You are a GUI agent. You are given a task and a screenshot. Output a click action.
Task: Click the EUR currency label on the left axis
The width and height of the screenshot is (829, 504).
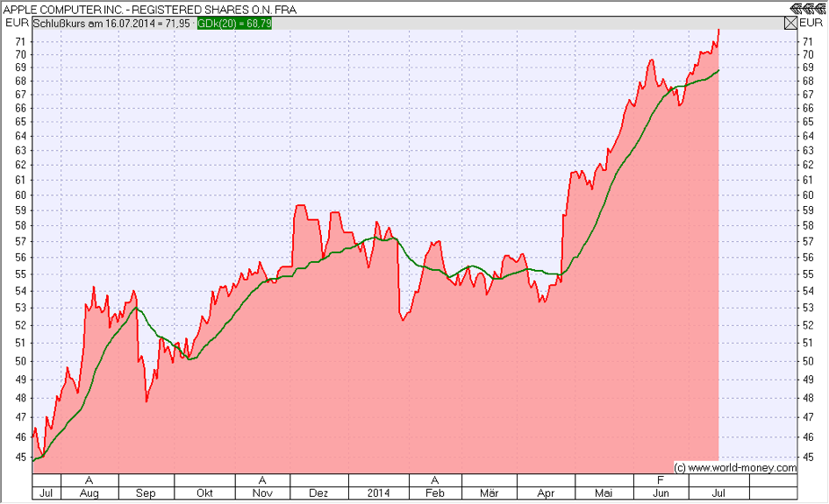pos(17,23)
